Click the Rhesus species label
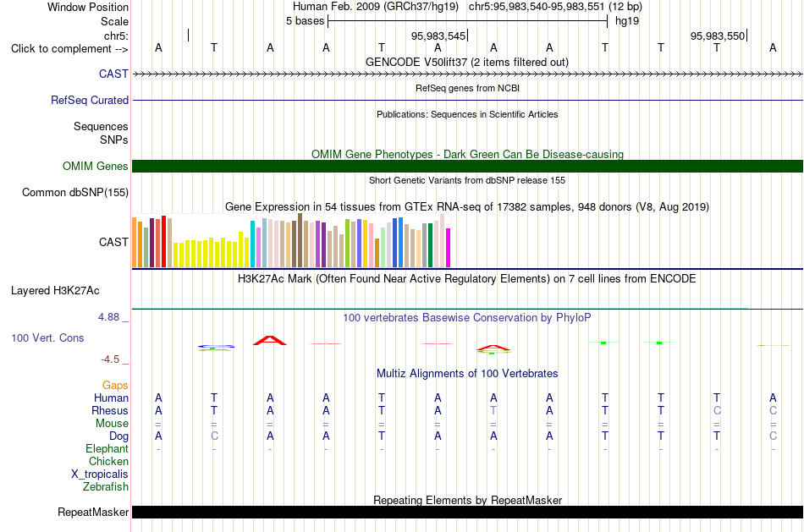The height and width of the screenshot is (532, 804). point(110,410)
